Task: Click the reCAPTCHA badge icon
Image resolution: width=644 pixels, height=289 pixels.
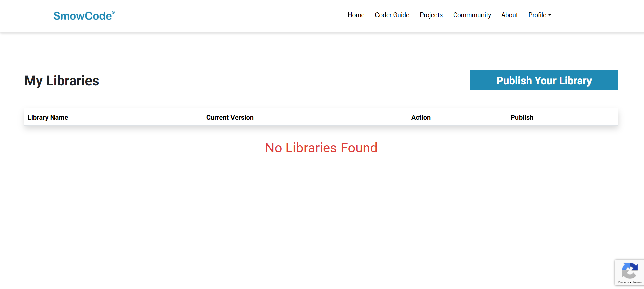Action: pyautogui.click(x=630, y=270)
